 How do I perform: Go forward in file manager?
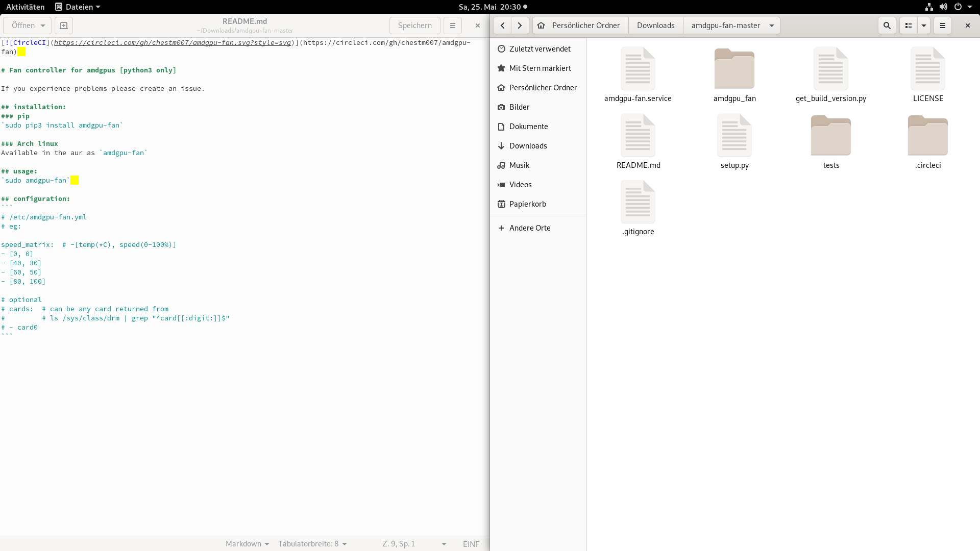520,26
